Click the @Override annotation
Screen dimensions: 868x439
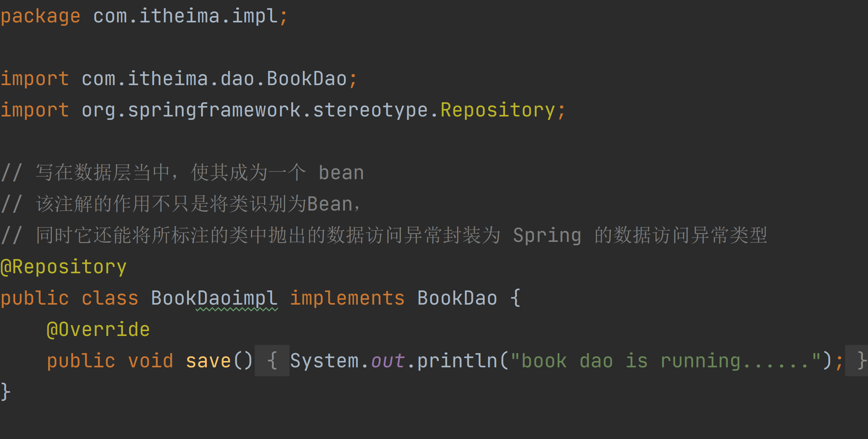tap(98, 330)
